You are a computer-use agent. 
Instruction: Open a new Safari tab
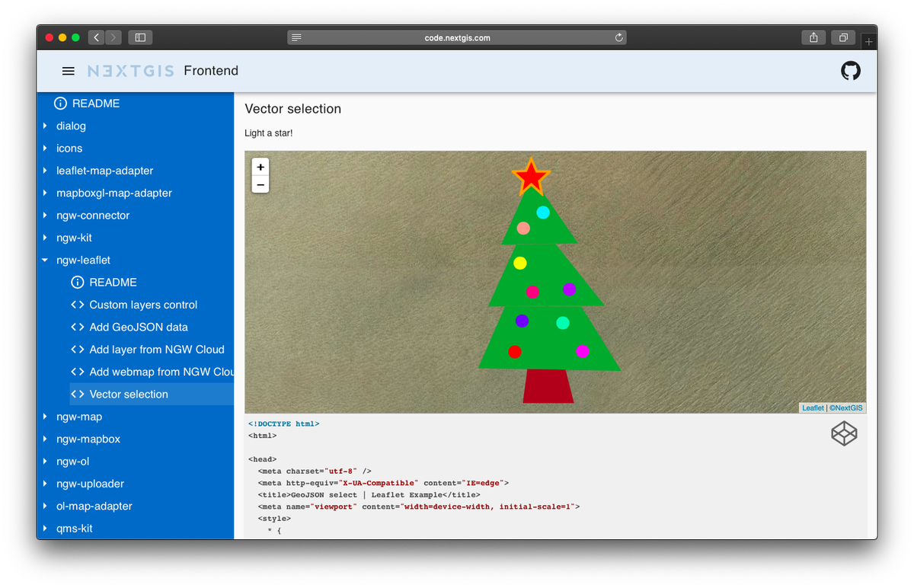[x=869, y=42]
